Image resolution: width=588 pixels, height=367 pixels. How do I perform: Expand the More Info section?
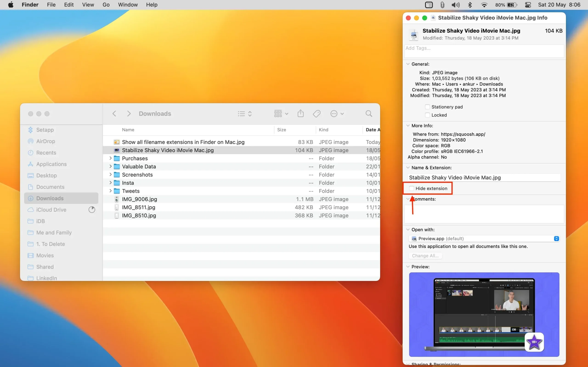point(408,125)
